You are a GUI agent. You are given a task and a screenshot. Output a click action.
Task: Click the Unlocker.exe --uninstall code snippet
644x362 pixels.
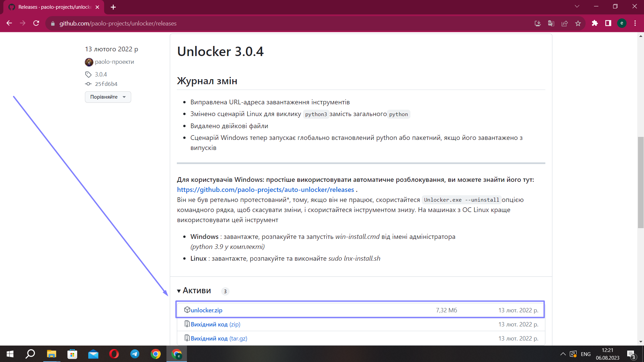[x=461, y=200]
